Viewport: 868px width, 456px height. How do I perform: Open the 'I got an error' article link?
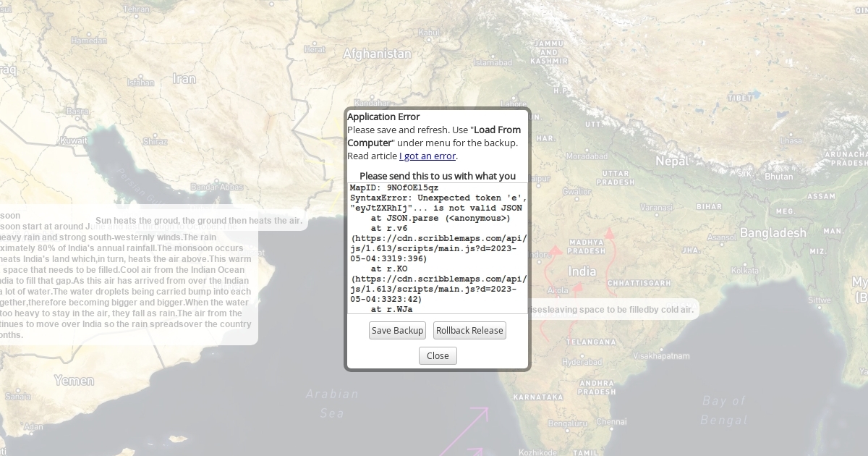pos(427,156)
